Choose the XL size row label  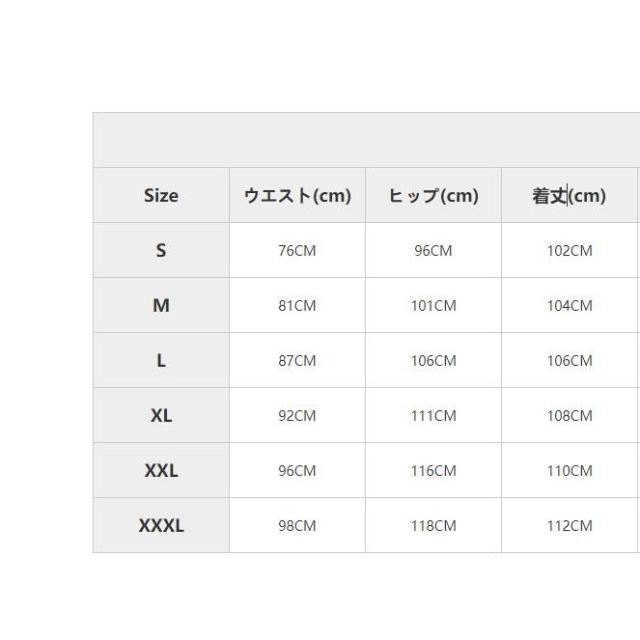161,416
